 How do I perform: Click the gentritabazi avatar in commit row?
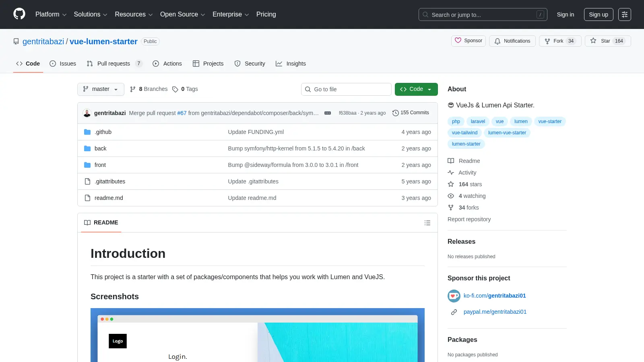tap(87, 113)
